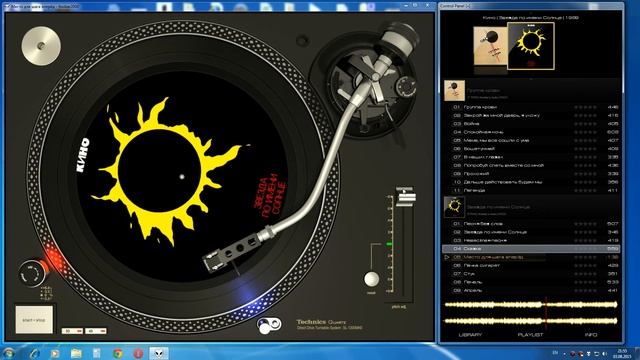Screen dimensions: 640x360
Task: Select track 06 Бошетунмай
Action: click(x=532, y=149)
